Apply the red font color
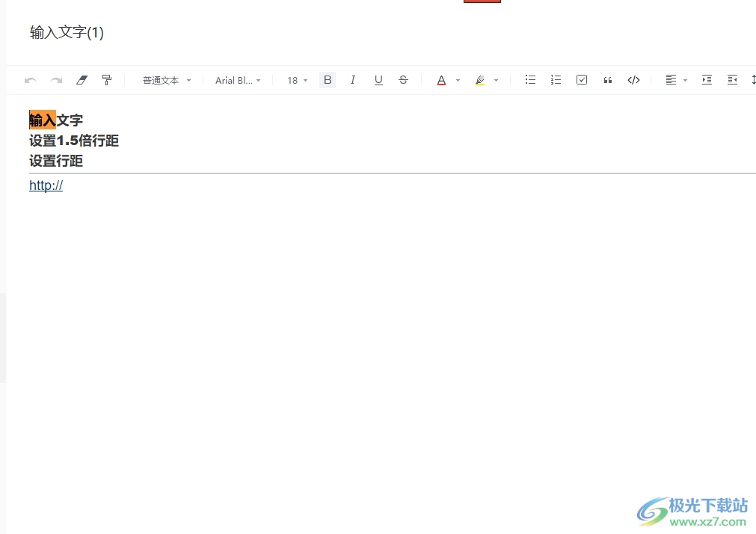 tap(441, 80)
